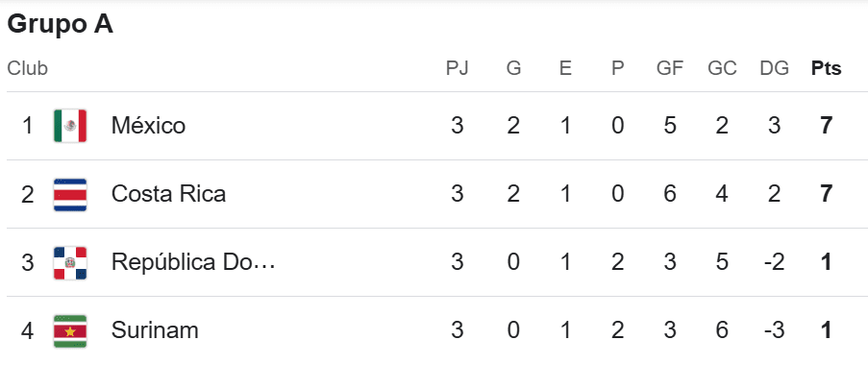Click the Pts column header
This screenshot has width=868, height=389.
coord(826,68)
